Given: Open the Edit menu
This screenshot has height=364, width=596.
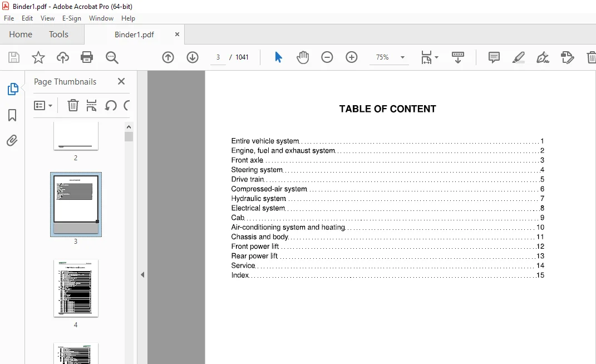Looking at the screenshot, I should pos(27,18).
